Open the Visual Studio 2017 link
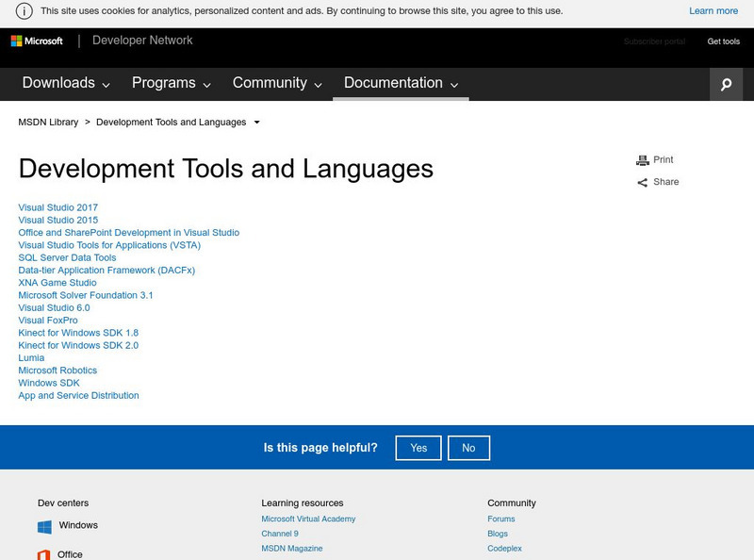 (57, 207)
